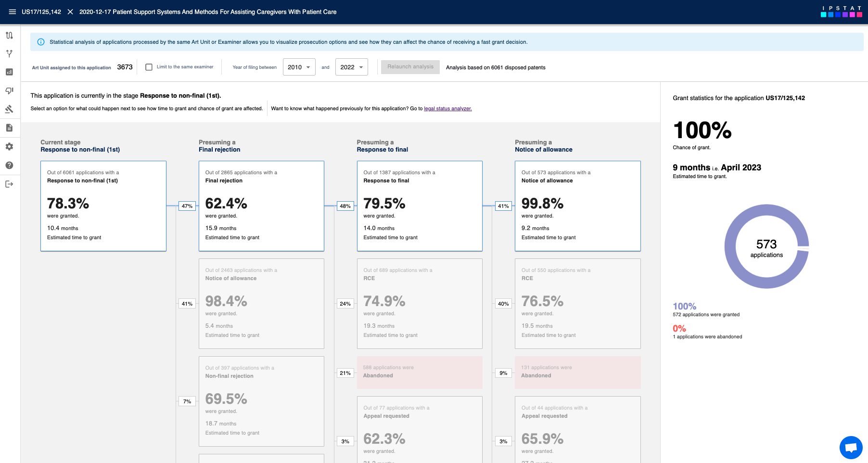Select the 131 applications Abandoned box
The height and width of the screenshot is (463, 868).
pos(578,373)
